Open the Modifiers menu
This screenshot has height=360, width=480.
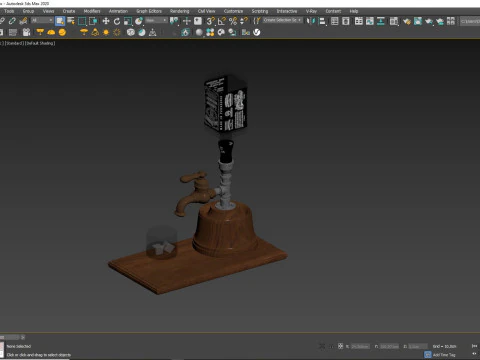coord(92,11)
